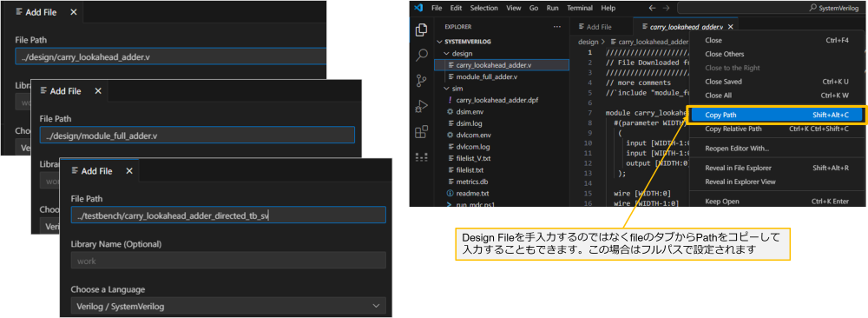
Task: Open the Selection menu
Action: 484,9
